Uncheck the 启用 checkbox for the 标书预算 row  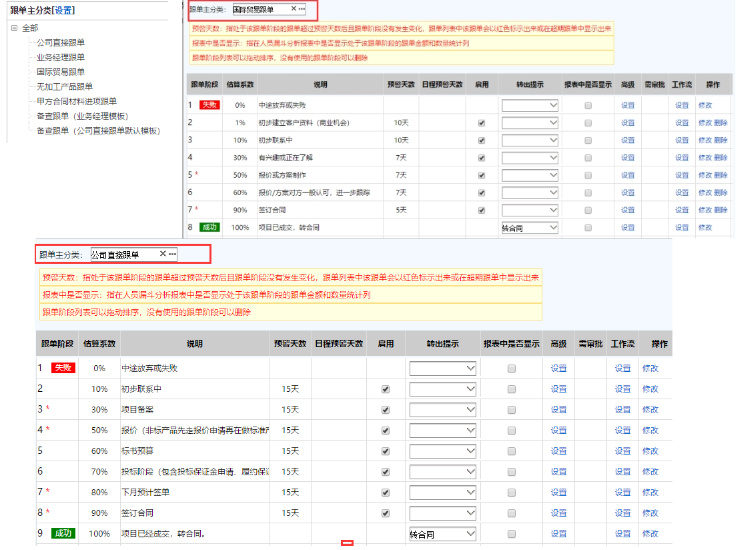tap(385, 451)
